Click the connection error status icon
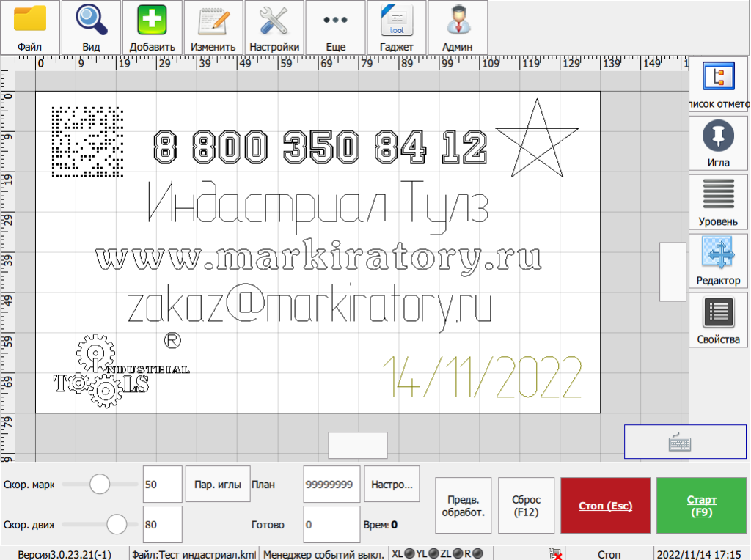The height and width of the screenshot is (560, 751). tap(556, 554)
